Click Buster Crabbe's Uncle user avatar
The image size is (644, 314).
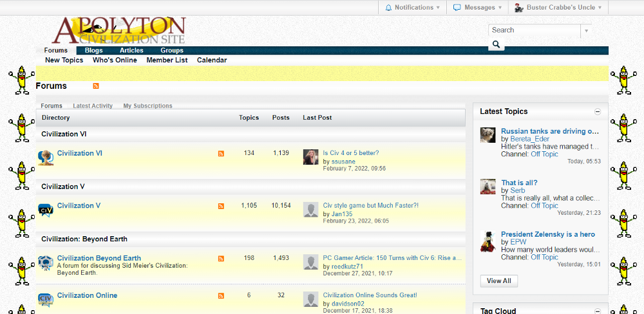pyautogui.click(x=518, y=7)
